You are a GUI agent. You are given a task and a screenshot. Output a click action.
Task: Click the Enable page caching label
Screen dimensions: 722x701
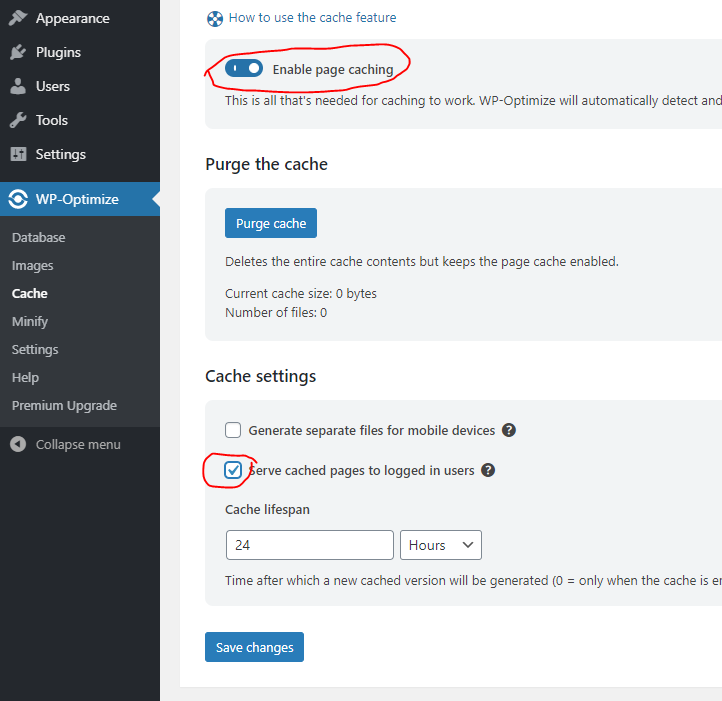coord(333,70)
